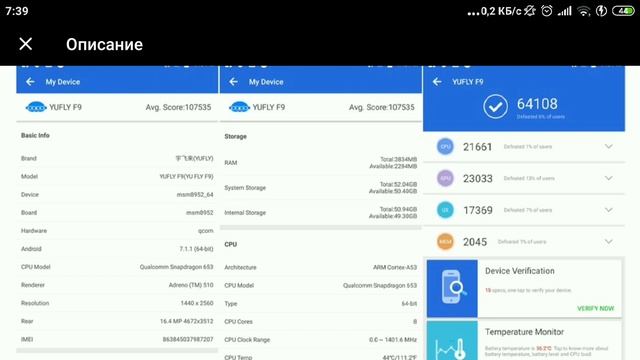Image resolution: width=640 pixels, height=360 pixels.
Task: Select the qcom hardware value
Action: pyautogui.click(x=206, y=231)
